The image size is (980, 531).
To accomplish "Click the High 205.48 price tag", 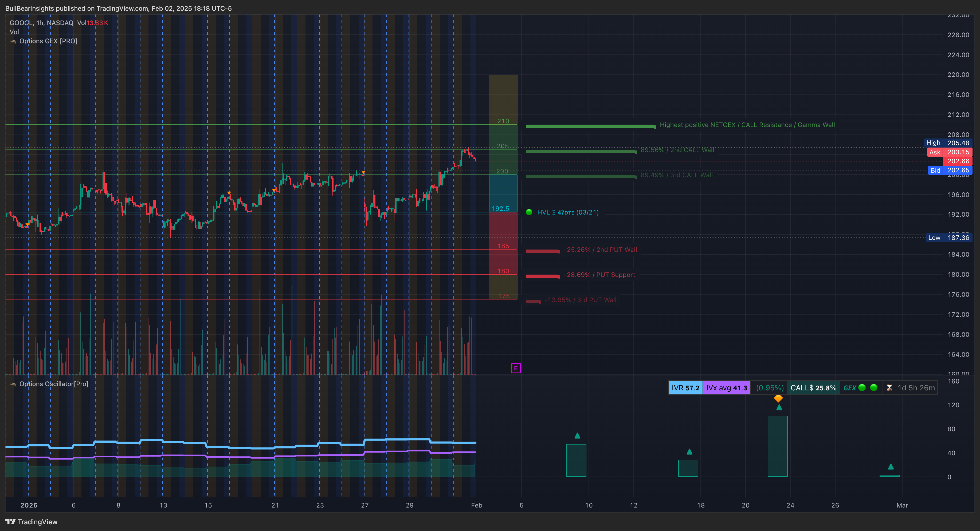I will pyautogui.click(x=948, y=143).
